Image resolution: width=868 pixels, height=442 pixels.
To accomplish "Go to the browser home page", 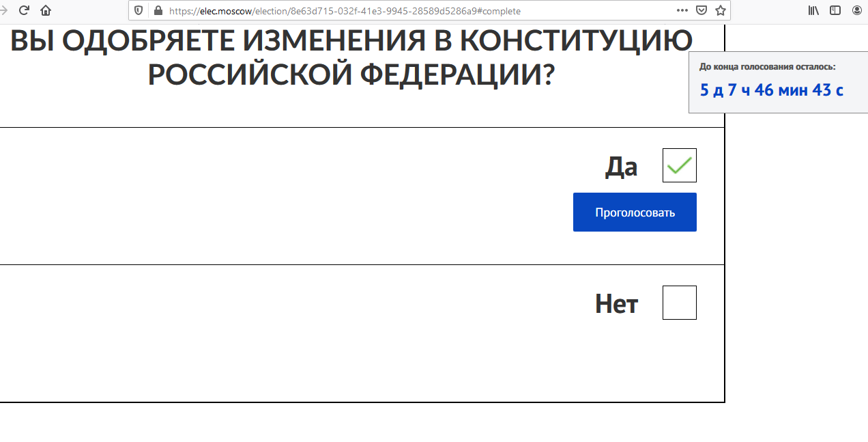I will point(46,10).
